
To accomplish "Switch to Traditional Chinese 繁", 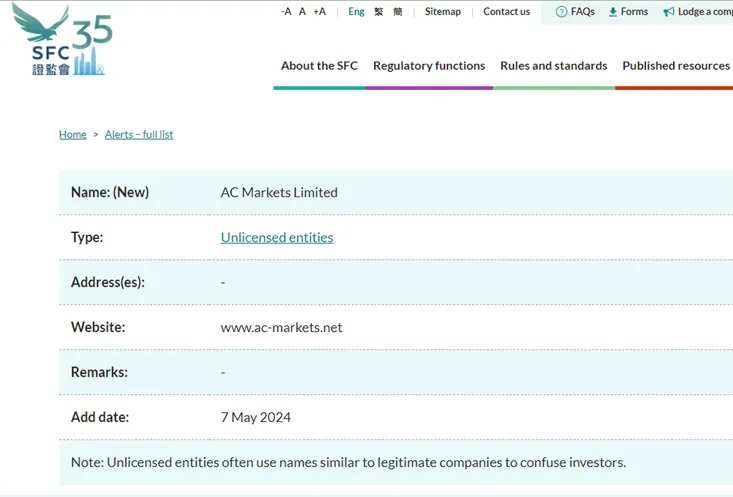I will 379,12.
